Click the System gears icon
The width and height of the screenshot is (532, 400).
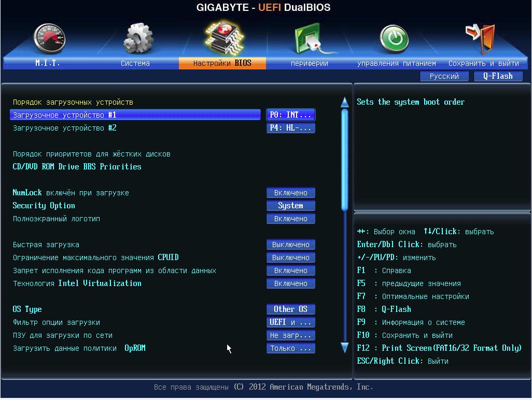coord(138,38)
